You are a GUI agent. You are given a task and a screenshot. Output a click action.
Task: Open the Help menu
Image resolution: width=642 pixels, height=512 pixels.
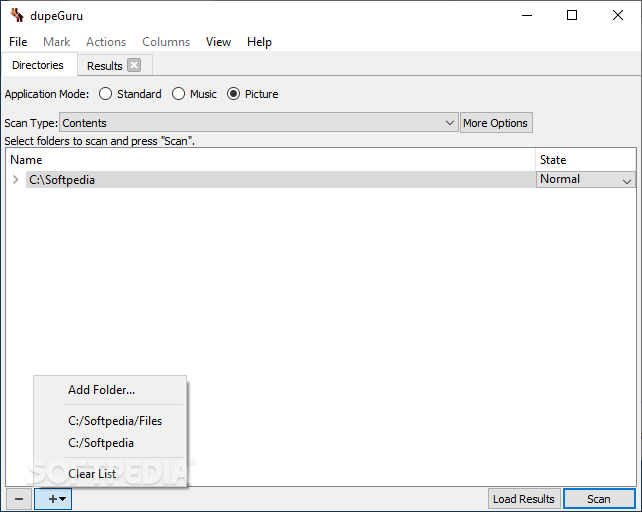pyautogui.click(x=259, y=42)
